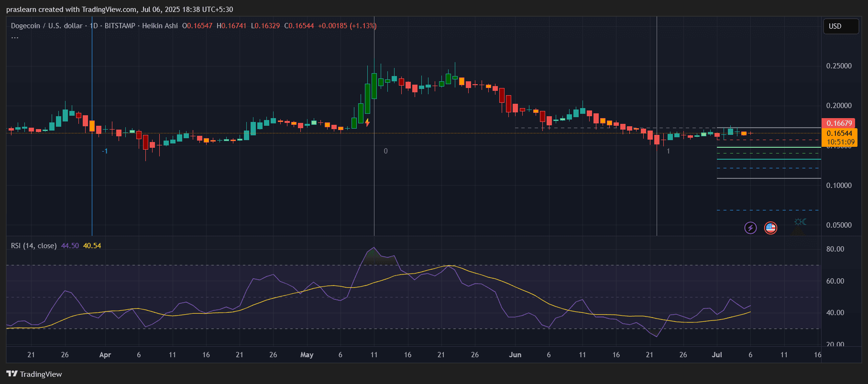Expand the three-dot legend under Dogecoin title
This screenshot has width=868, height=384.
(15, 37)
